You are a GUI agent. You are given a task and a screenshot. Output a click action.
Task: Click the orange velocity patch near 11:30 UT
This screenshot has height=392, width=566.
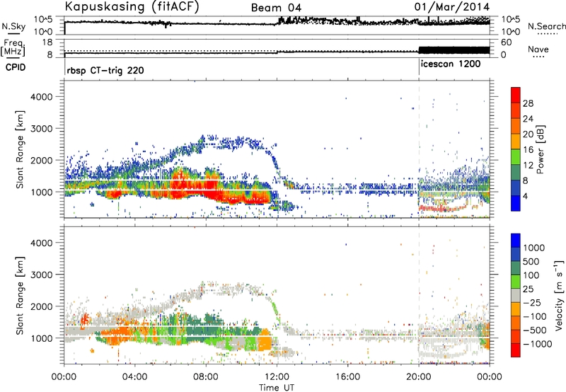click(266, 340)
